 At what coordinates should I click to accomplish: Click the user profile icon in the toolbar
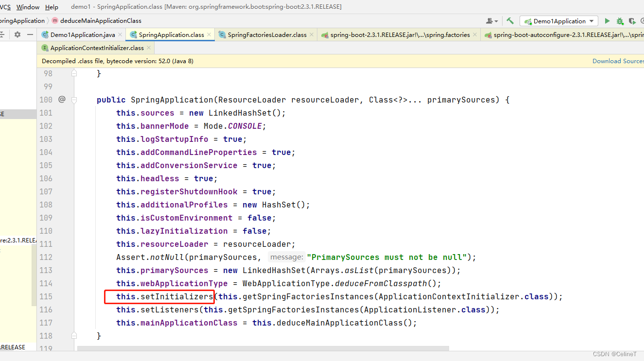click(489, 21)
